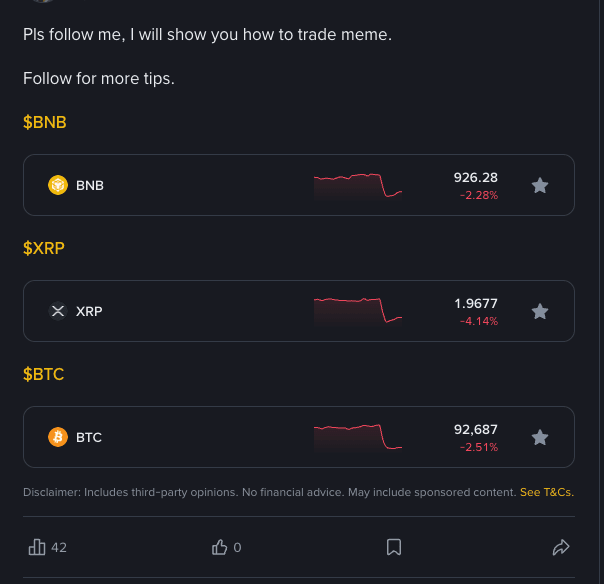Open the $BTC cashtag link
This screenshot has height=584, width=604.
(x=44, y=374)
